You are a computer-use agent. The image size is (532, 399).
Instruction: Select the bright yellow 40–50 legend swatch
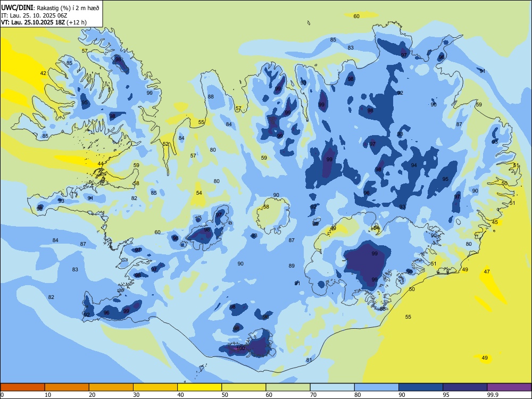click(x=199, y=387)
